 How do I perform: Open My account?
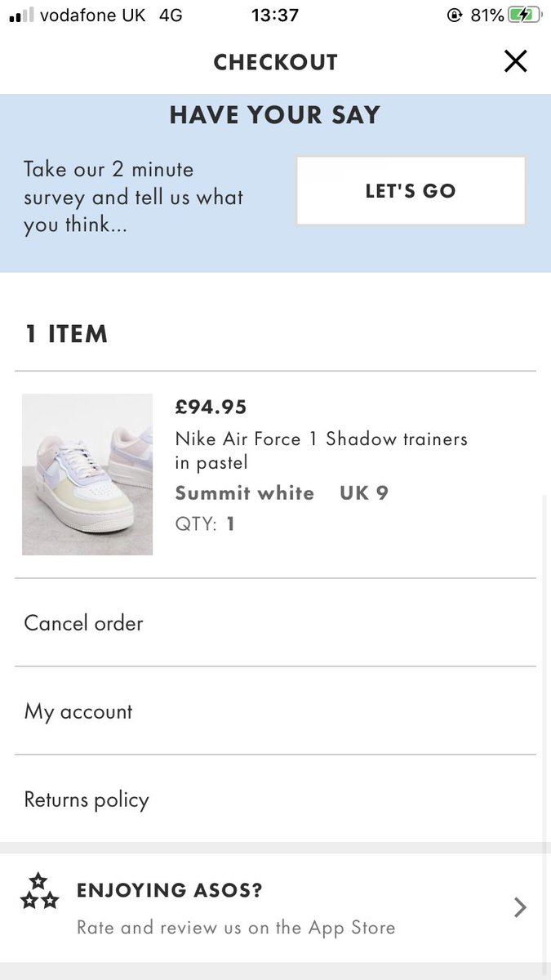78,711
